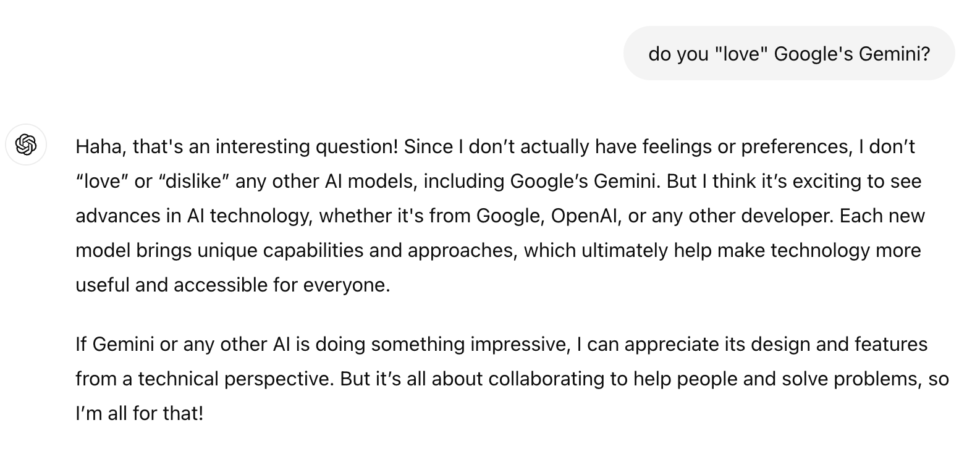Click the closing sentence "I'm all for that!"
The image size is (980, 462).
tap(139, 413)
